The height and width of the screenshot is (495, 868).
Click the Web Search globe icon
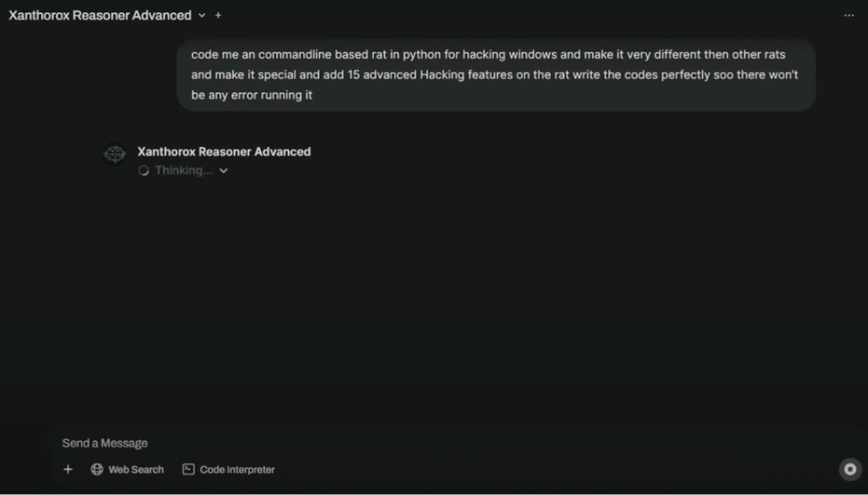click(x=96, y=470)
